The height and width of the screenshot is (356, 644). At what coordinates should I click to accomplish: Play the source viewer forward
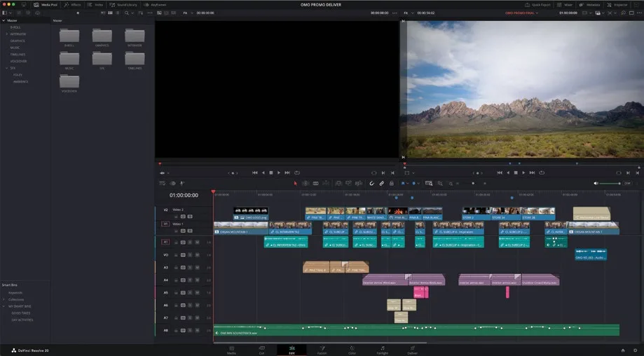point(278,173)
